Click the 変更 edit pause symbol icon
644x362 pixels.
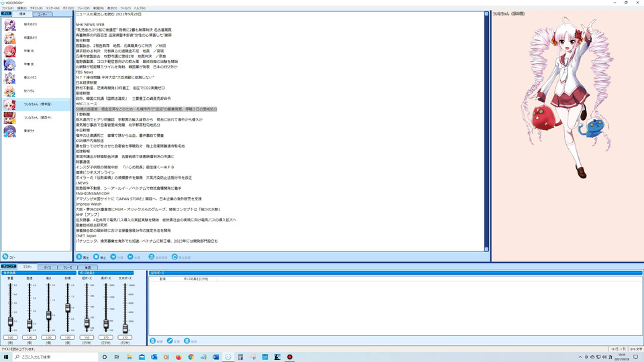pyautogui.click(x=170, y=341)
